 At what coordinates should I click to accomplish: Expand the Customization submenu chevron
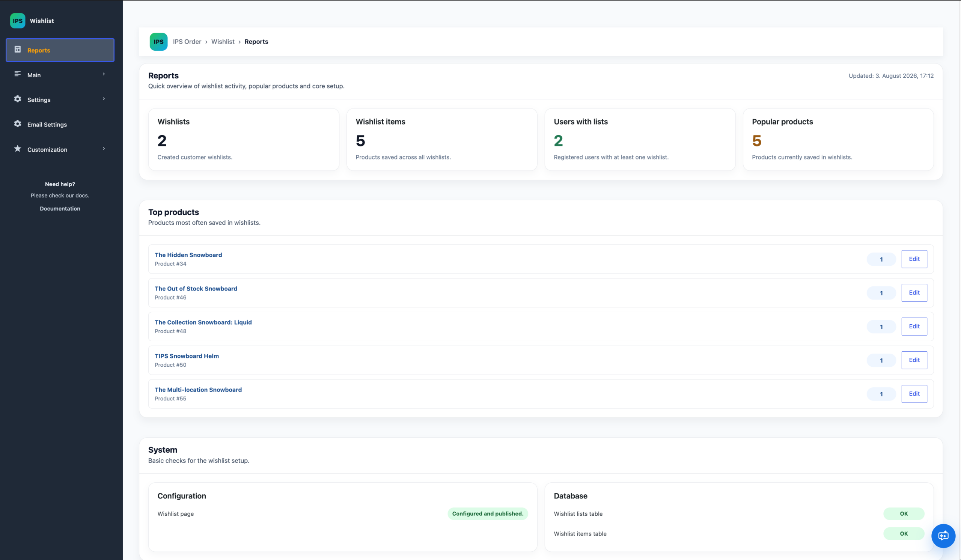click(104, 149)
